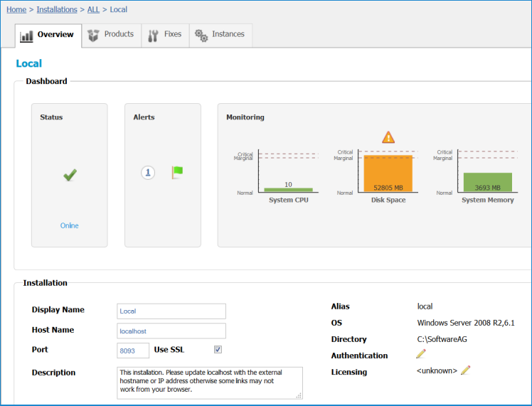This screenshot has height=406, width=532.
Task: Click into the Display Name field
Action: 171,311
